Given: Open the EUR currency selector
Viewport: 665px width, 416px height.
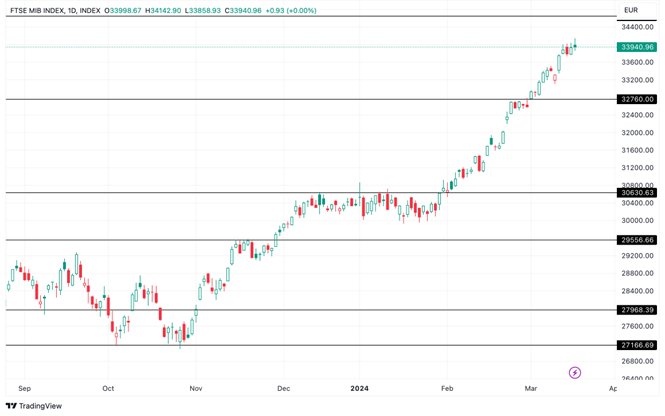Looking at the screenshot, I should click(631, 10).
